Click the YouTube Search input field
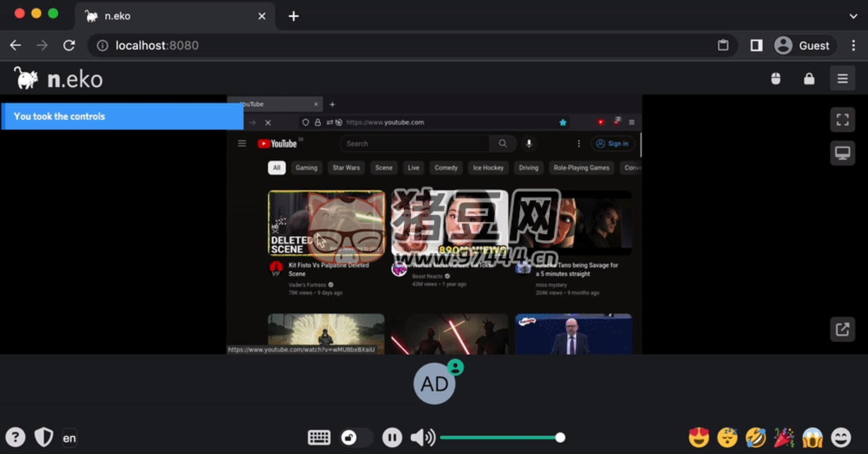The image size is (868, 454). [x=414, y=144]
